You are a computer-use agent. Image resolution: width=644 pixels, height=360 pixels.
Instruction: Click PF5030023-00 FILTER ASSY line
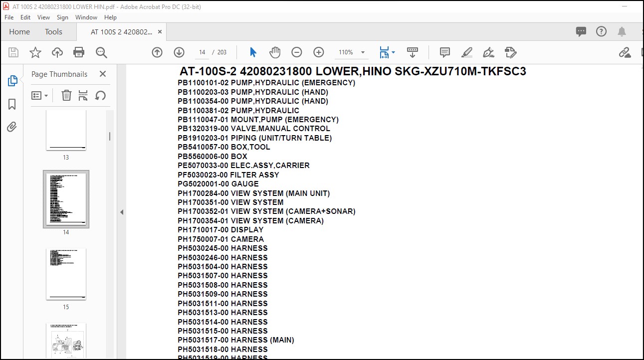(x=228, y=175)
